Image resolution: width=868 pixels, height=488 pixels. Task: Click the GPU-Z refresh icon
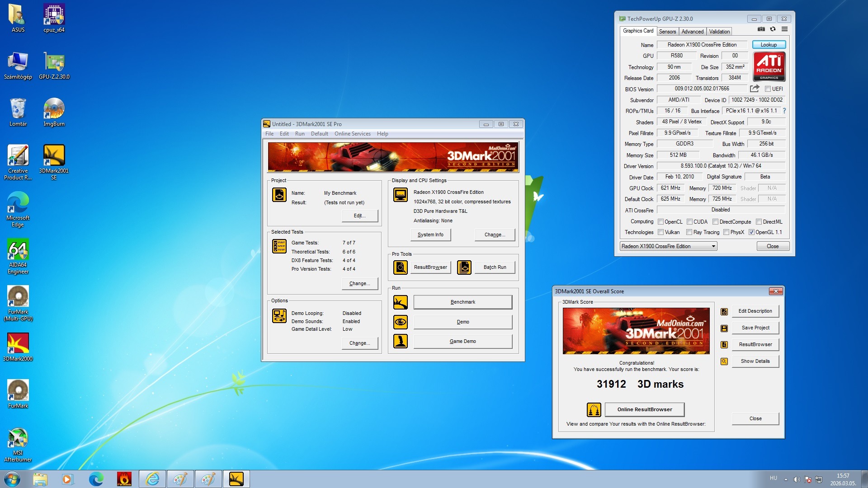pyautogui.click(x=773, y=29)
